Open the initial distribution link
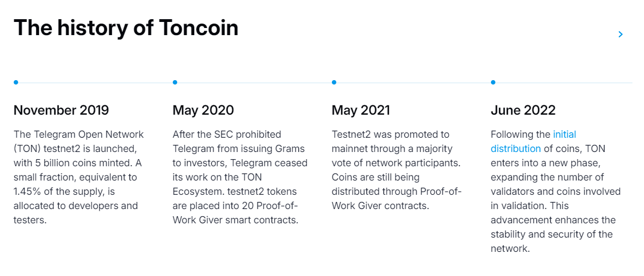 click(534, 142)
